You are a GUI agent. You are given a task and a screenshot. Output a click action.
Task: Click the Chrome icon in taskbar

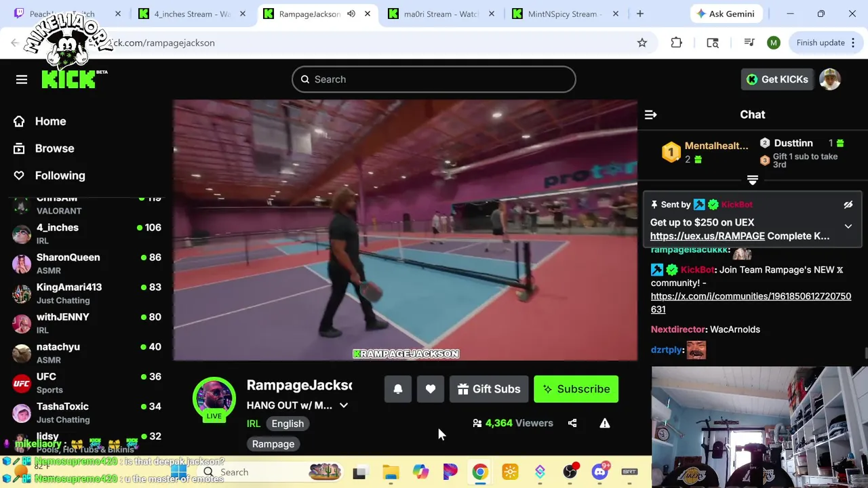pyautogui.click(x=480, y=472)
